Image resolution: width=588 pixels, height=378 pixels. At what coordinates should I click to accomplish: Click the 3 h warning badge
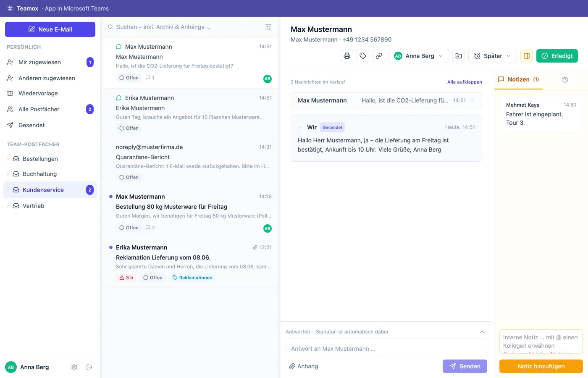tap(126, 278)
